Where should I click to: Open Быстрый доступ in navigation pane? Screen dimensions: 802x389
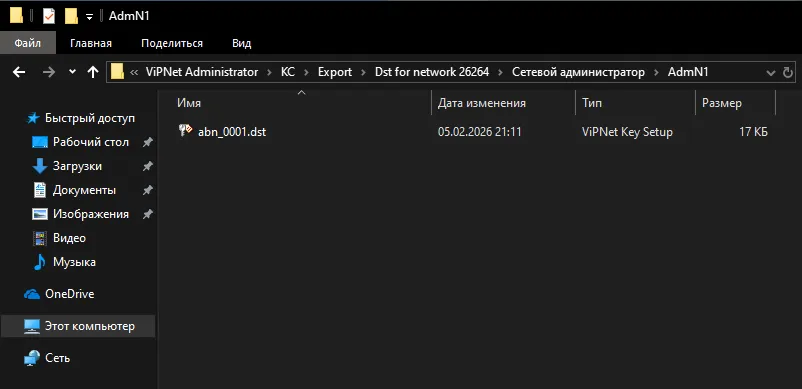coord(90,118)
